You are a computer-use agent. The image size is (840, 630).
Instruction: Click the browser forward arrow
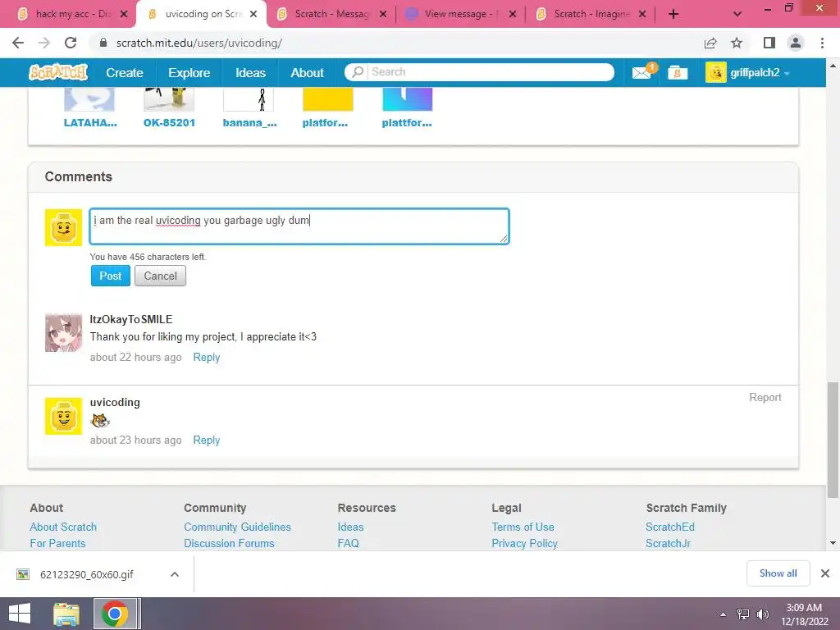pos(44,43)
